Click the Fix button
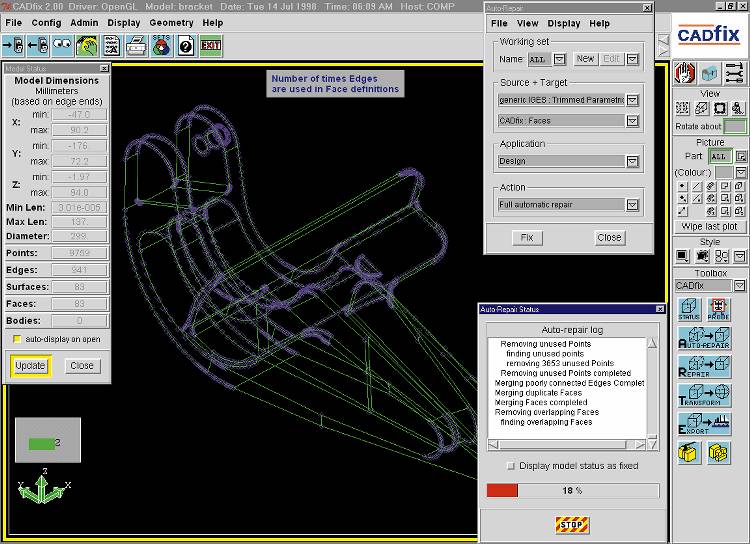The width and height of the screenshot is (750, 544). click(x=527, y=238)
